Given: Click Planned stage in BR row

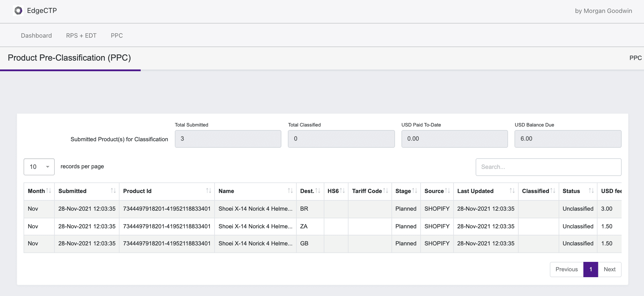Looking at the screenshot, I should point(406,209).
